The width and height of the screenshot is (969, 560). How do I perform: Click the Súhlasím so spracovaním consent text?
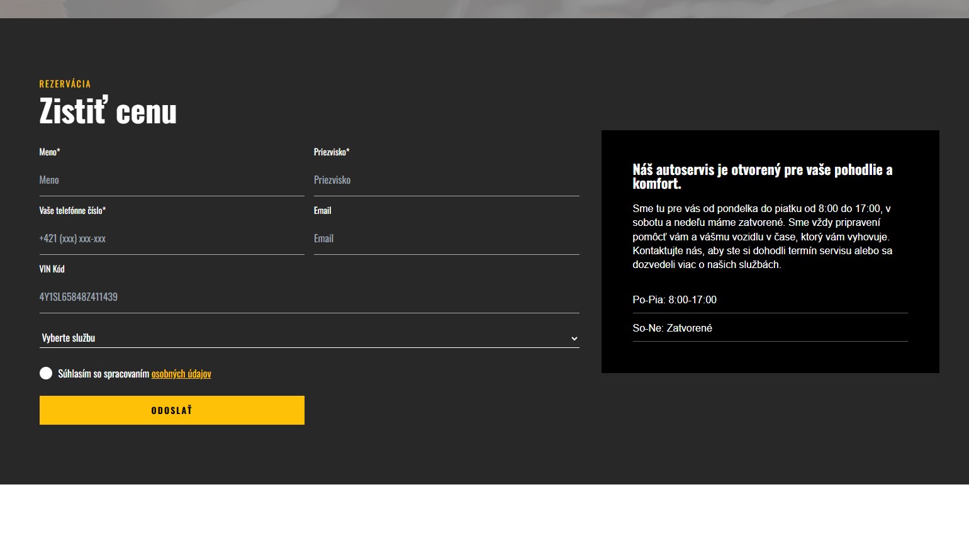click(103, 374)
